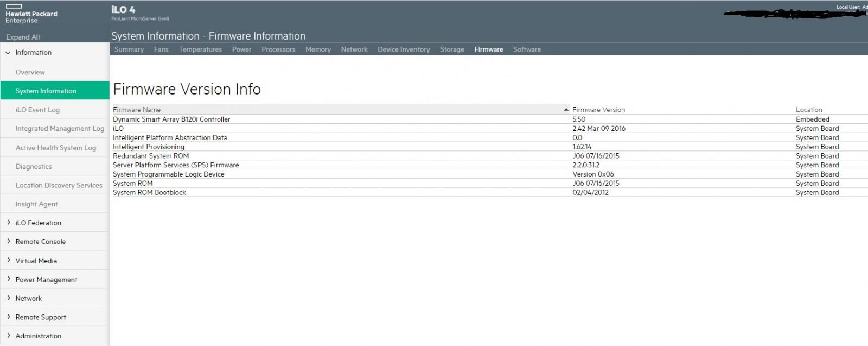Click firmware version 1.62.14
This screenshot has width=868, height=346.
point(582,147)
